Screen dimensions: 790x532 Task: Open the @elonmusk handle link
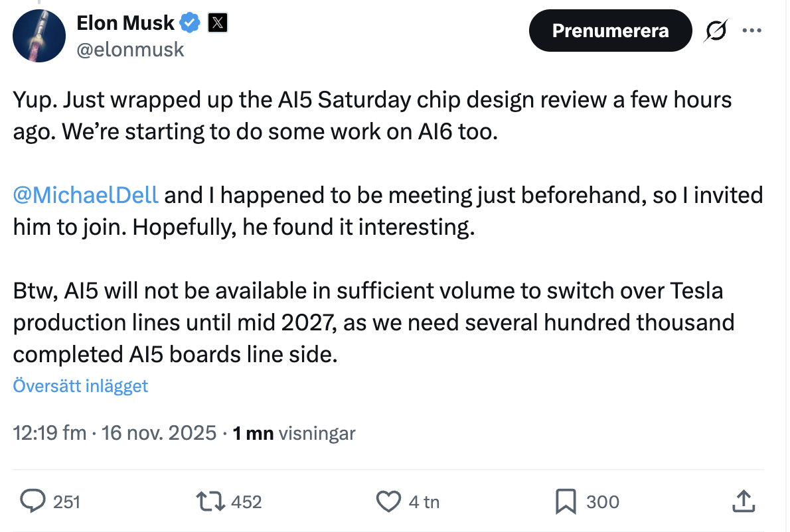point(131,50)
